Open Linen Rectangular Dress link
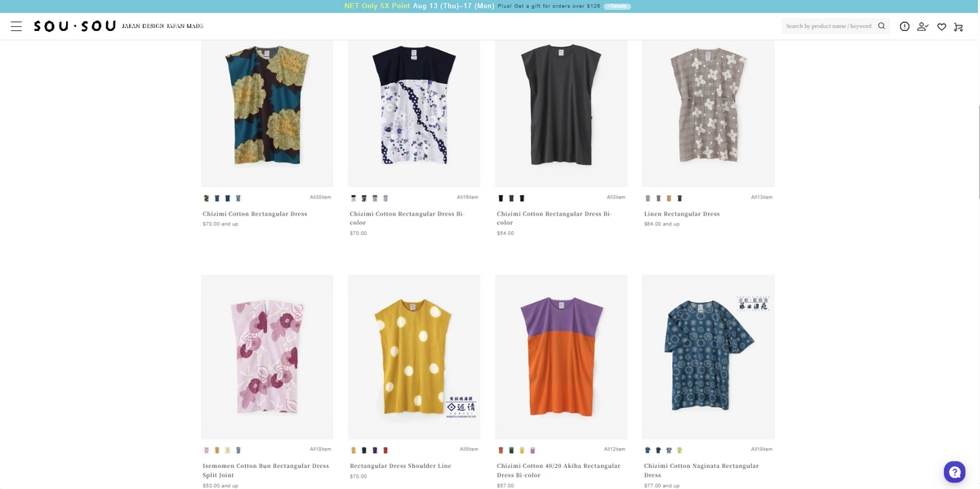Image resolution: width=980 pixels, height=489 pixels. [682, 214]
